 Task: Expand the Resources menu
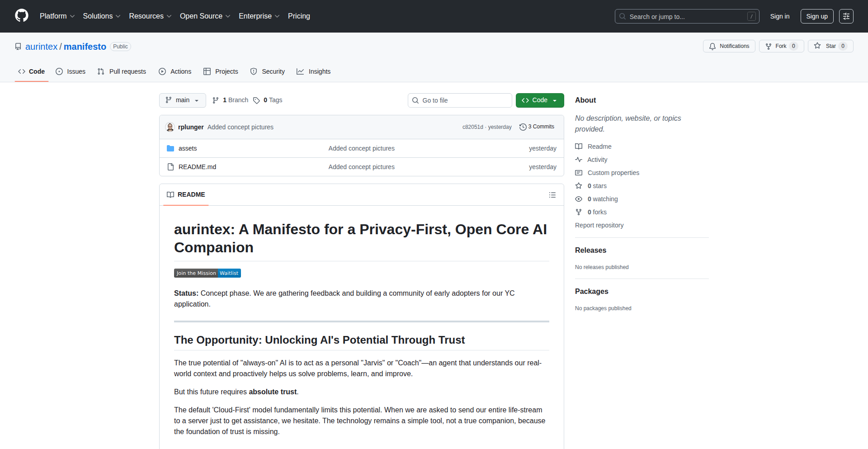coord(150,16)
